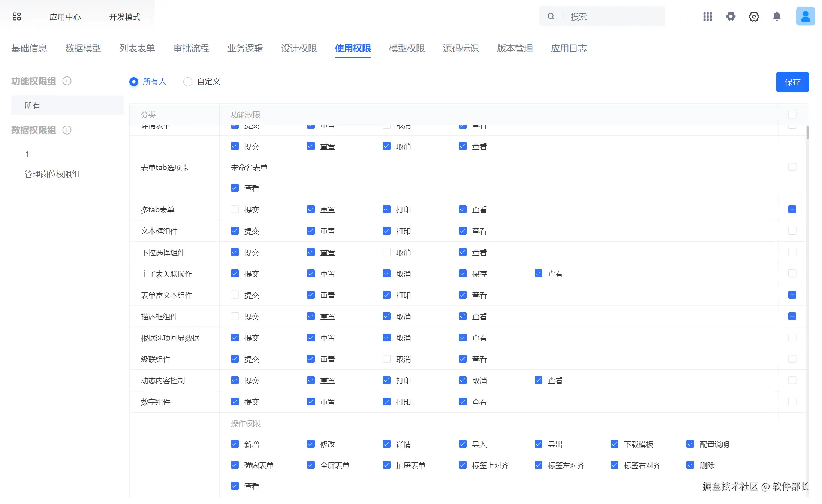The width and height of the screenshot is (822, 504).
Task: Click the four-squares menu icon top-left
Action: [16, 16]
